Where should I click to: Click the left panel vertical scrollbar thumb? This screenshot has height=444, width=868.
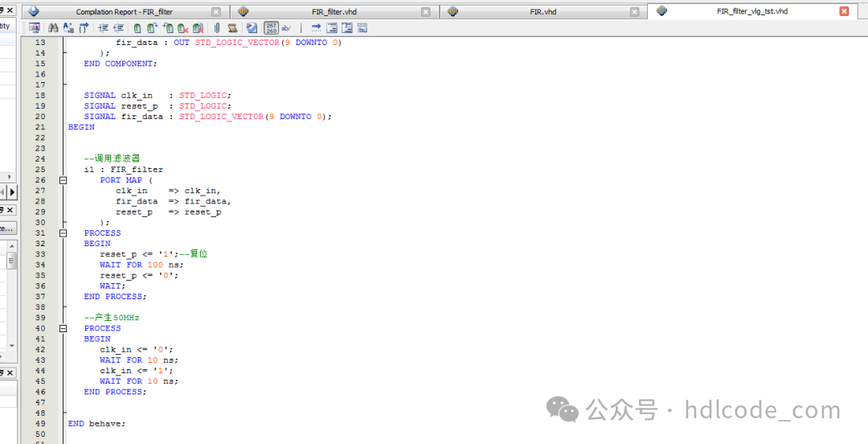pyautogui.click(x=11, y=260)
